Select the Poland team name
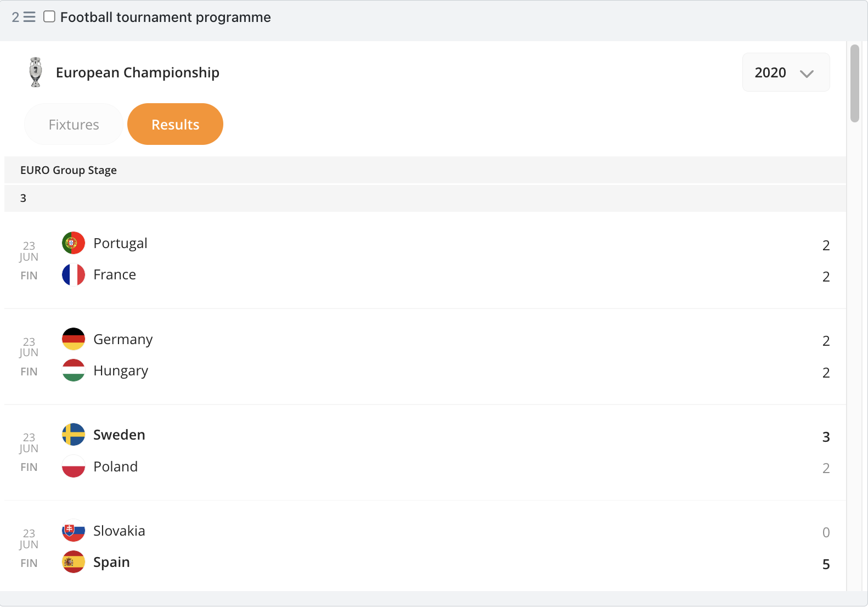The image size is (868, 607). click(115, 467)
